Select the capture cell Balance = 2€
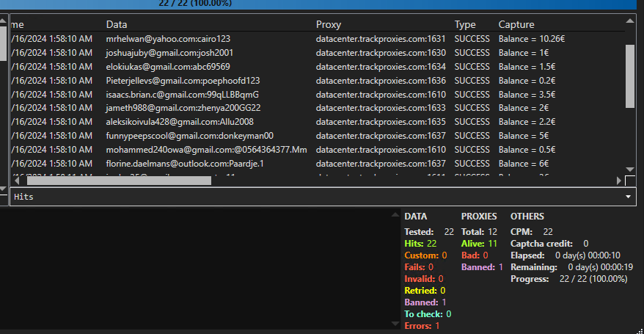This screenshot has width=644, height=334. click(x=524, y=108)
